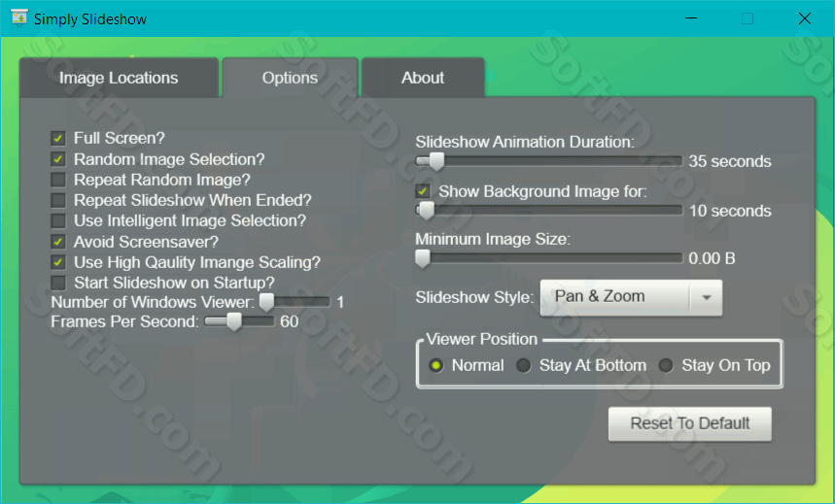Enable Repeat Slideshow When Ended? checkbox

[58, 200]
